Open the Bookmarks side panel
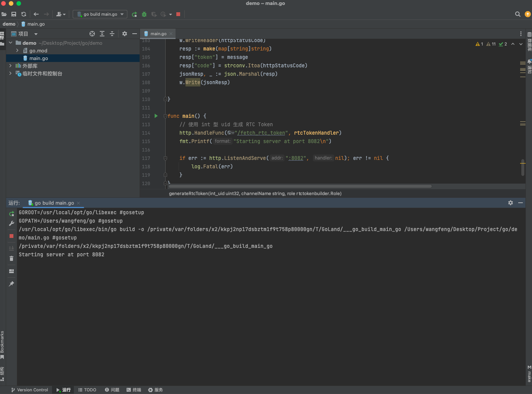 click(2, 345)
